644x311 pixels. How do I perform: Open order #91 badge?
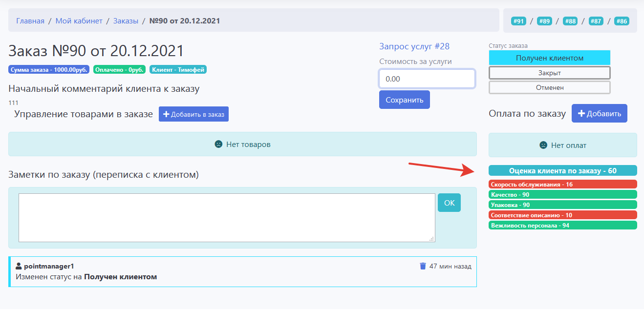pos(518,21)
